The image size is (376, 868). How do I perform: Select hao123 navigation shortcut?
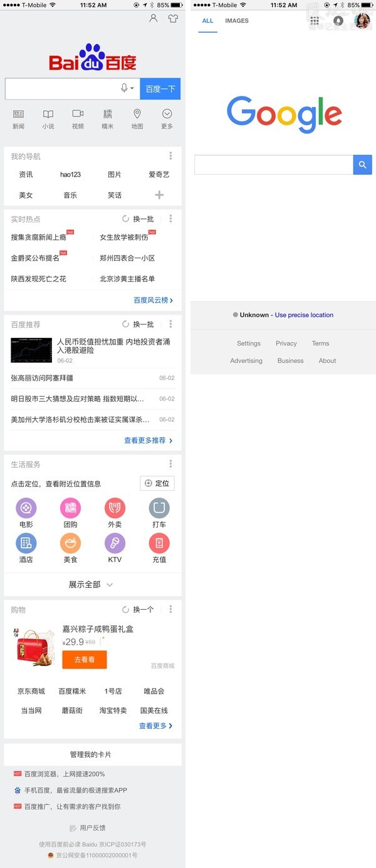[70, 174]
